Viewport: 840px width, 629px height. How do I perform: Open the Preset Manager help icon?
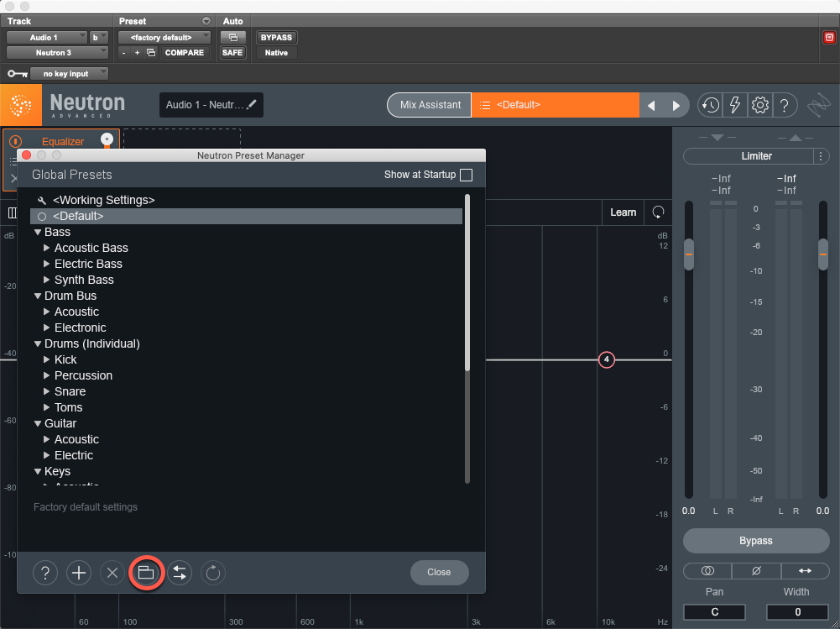pos(45,573)
